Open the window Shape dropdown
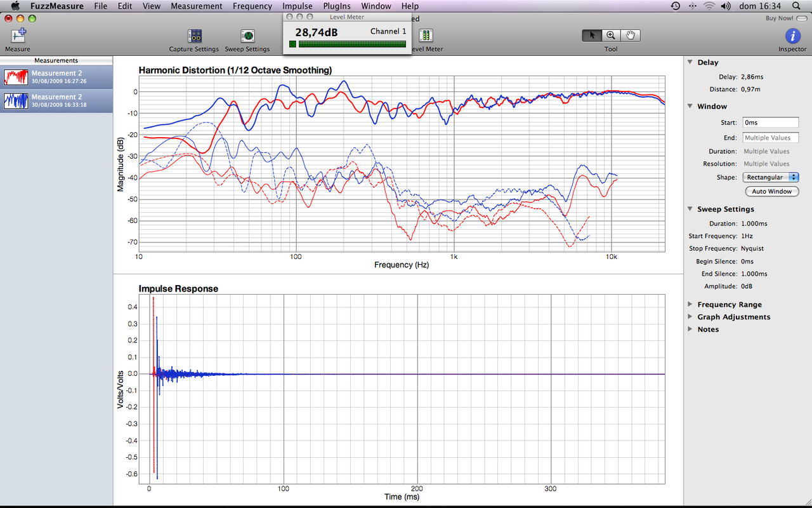This screenshot has height=508, width=812. tap(771, 178)
